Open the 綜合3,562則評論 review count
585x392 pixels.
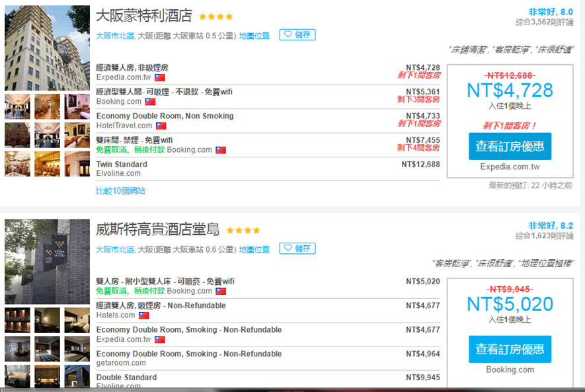pos(544,22)
